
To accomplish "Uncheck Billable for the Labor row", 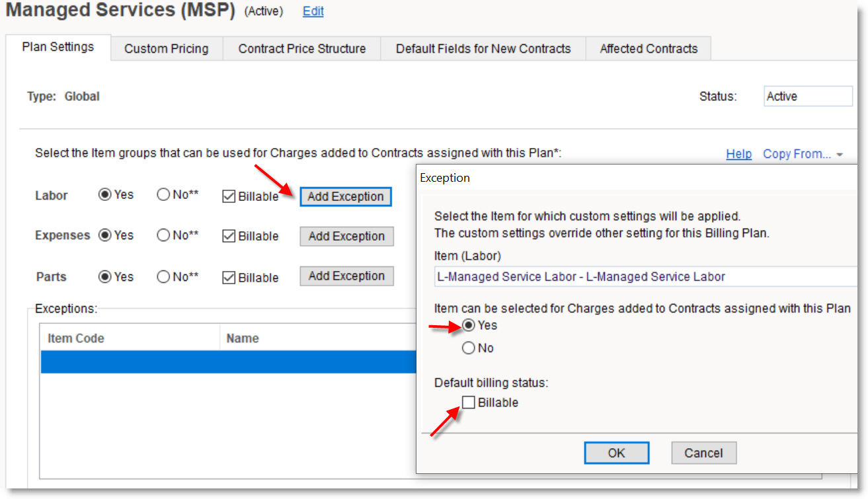I will click(x=229, y=196).
